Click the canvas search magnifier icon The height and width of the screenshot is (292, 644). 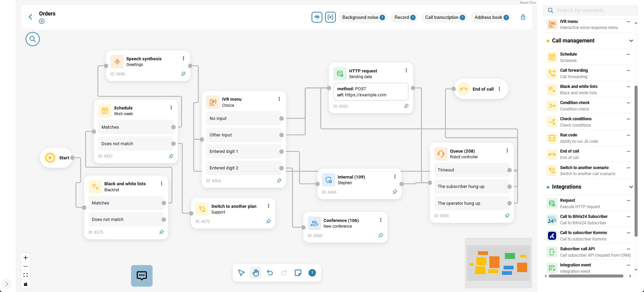pyautogui.click(x=33, y=39)
